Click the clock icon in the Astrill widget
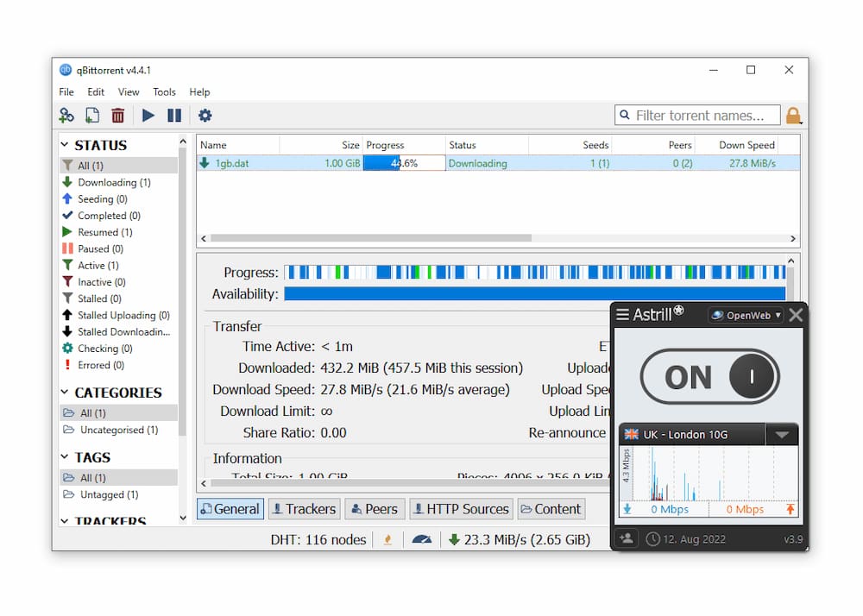 pyautogui.click(x=654, y=538)
